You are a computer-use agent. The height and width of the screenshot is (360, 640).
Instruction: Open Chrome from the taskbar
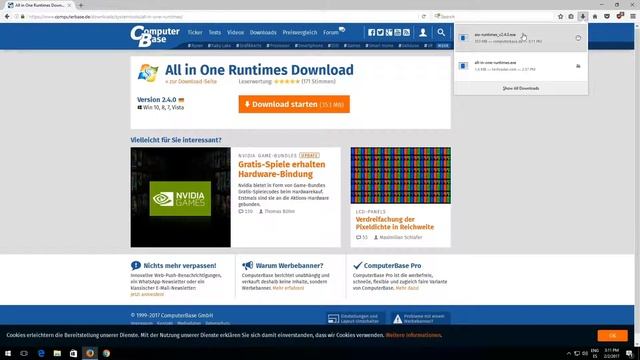click(x=107, y=353)
